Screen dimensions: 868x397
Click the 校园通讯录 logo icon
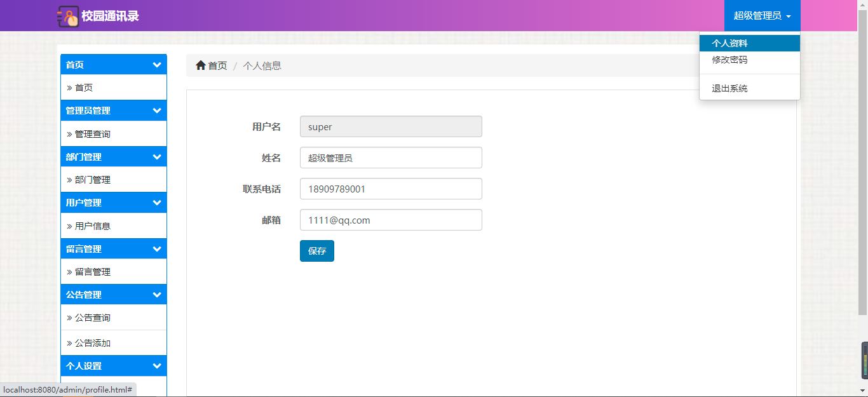coord(68,17)
